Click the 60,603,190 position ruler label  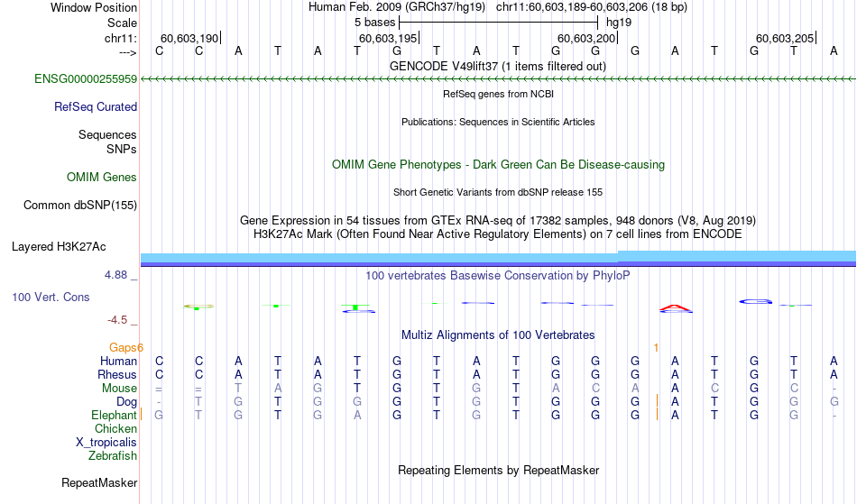coord(189,38)
